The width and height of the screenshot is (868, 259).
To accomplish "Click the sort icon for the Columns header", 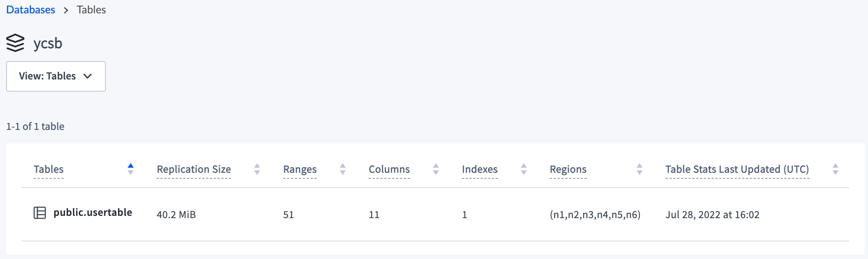I will (436, 169).
